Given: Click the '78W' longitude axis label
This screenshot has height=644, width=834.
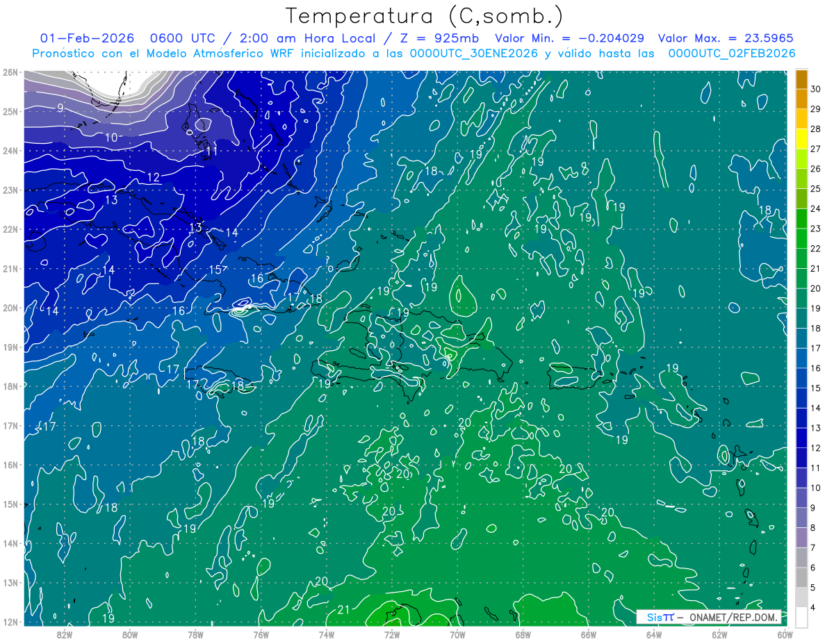Looking at the screenshot, I should tap(195, 635).
